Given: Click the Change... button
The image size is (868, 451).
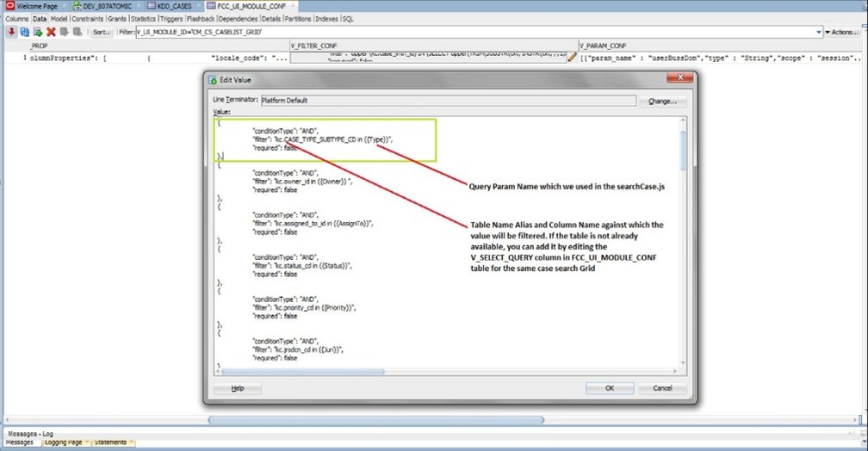Looking at the screenshot, I should (x=662, y=102).
